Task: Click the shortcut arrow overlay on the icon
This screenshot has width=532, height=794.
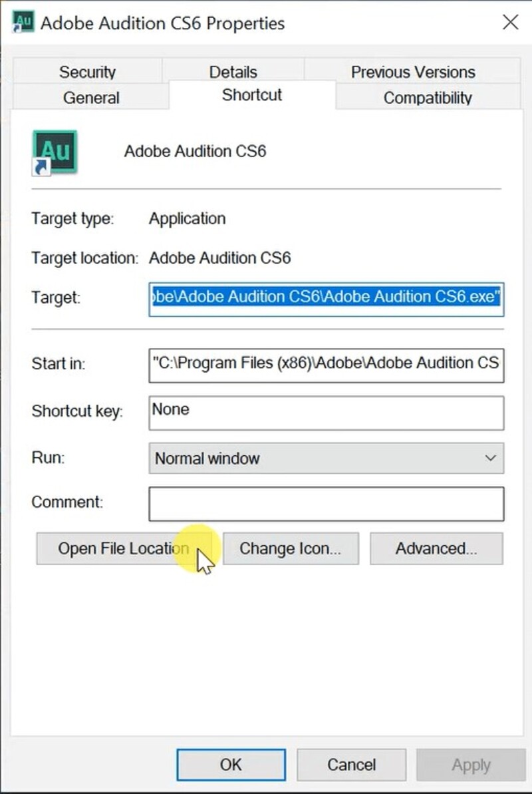Action: pos(40,166)
